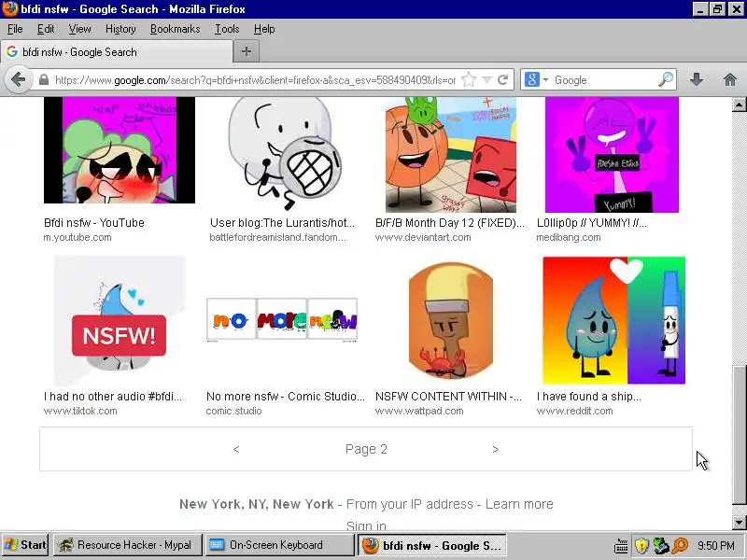747x560 pixels.
Task: Click the www.tiktok.com source text
Action: 80,411
